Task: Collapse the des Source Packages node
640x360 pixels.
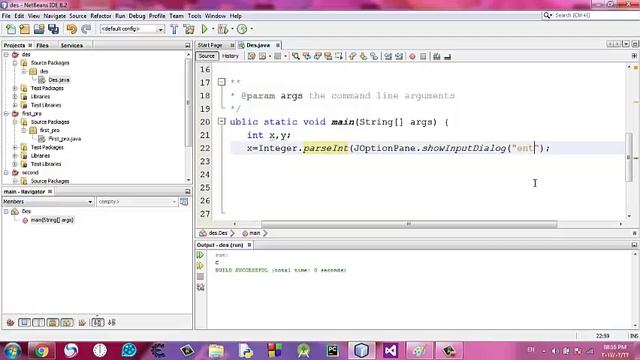Action: [x=15, y=63]
